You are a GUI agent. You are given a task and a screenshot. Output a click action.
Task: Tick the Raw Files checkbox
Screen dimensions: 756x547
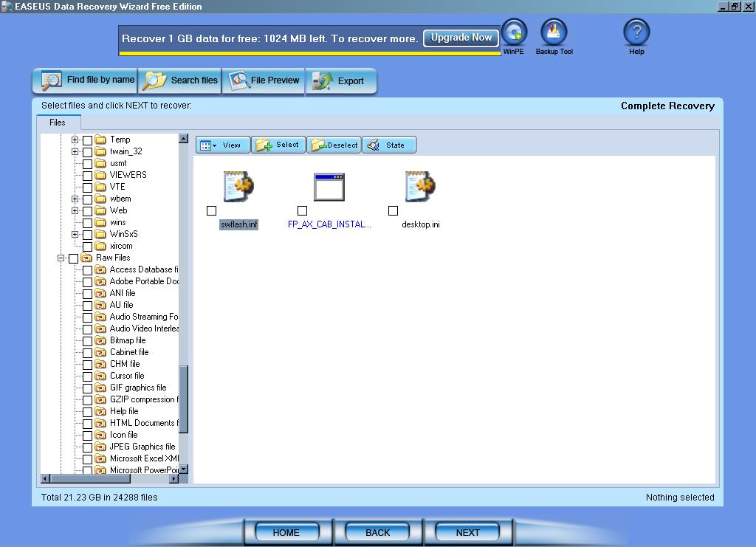pos(73,259)
